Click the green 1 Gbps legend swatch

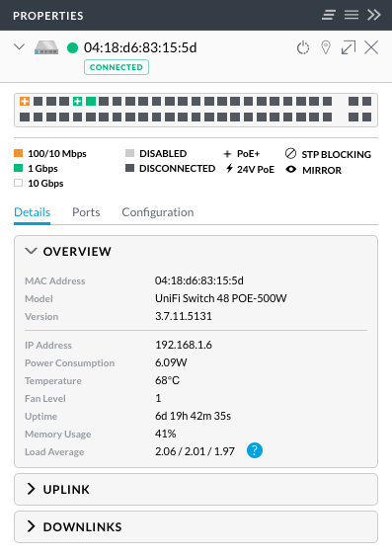[x=18, y=168]
